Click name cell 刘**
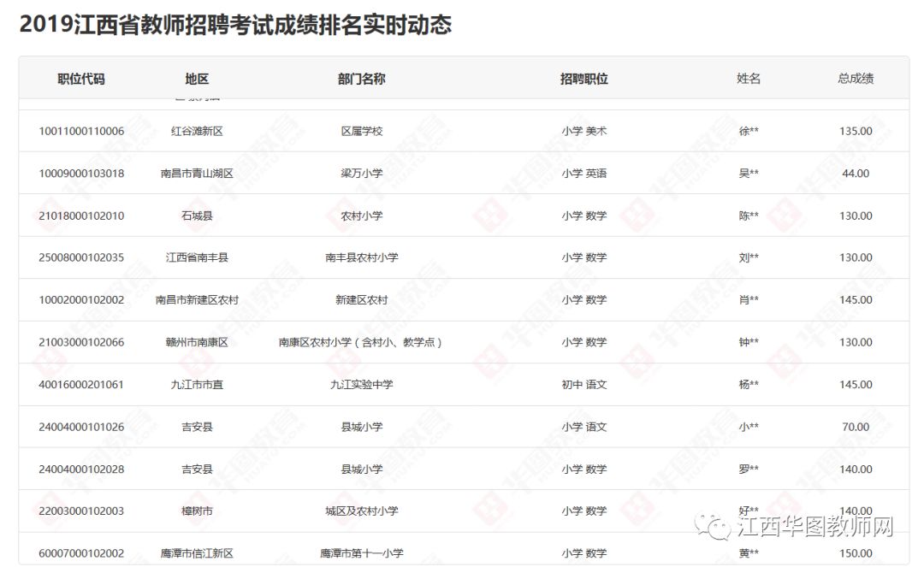This screenshot has width=924, height=567. 749,258
